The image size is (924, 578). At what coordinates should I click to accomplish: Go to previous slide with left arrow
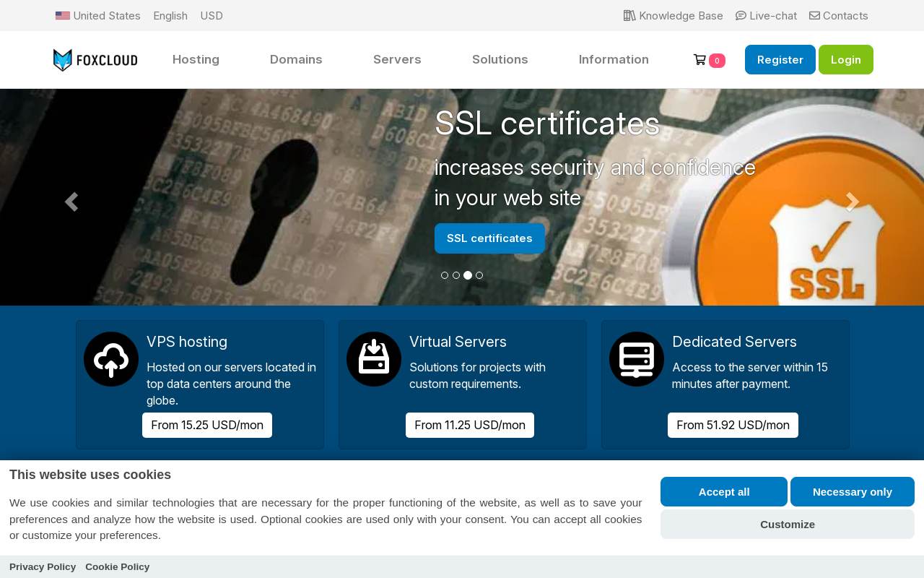pyautogui.click(x=71, y=202)
